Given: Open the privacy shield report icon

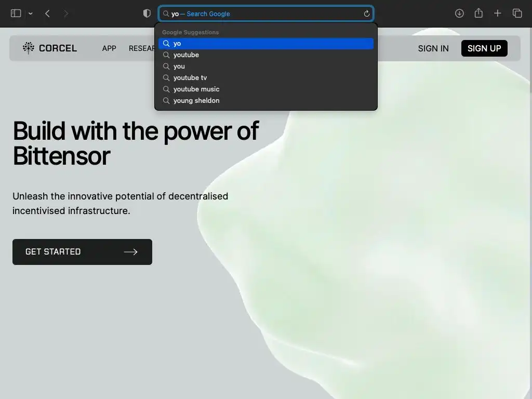Looking at the screenshot, I should click(147, 14).
